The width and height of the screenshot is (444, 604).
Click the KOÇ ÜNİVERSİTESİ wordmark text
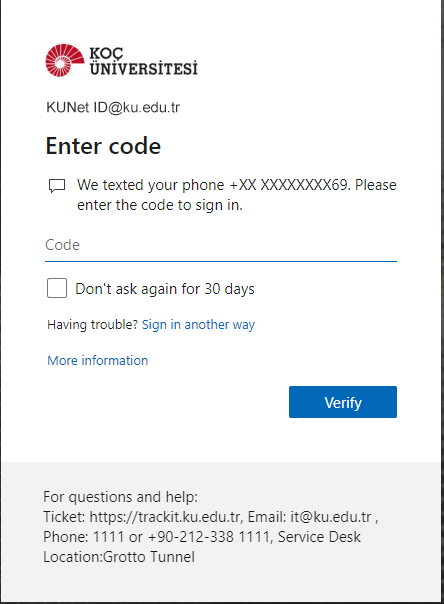click(x=143, y=61)
